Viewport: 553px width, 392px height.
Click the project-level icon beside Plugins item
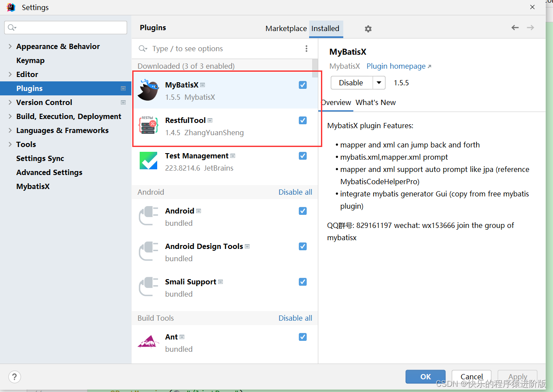(123, 88)
